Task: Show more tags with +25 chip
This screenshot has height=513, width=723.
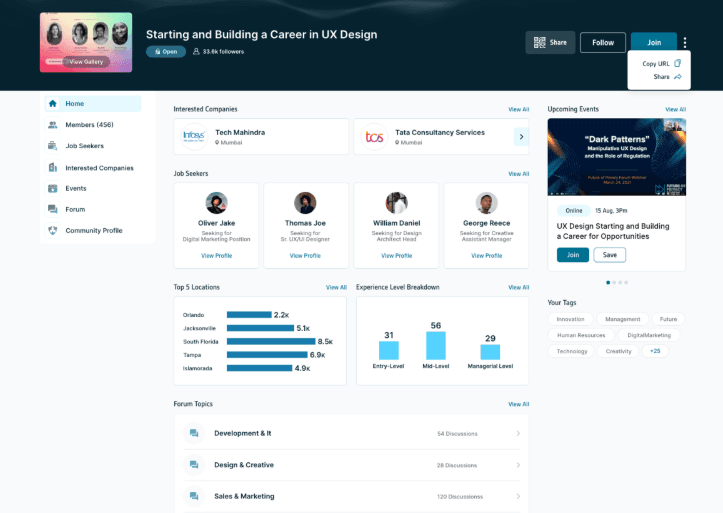Action: [655, 351]
